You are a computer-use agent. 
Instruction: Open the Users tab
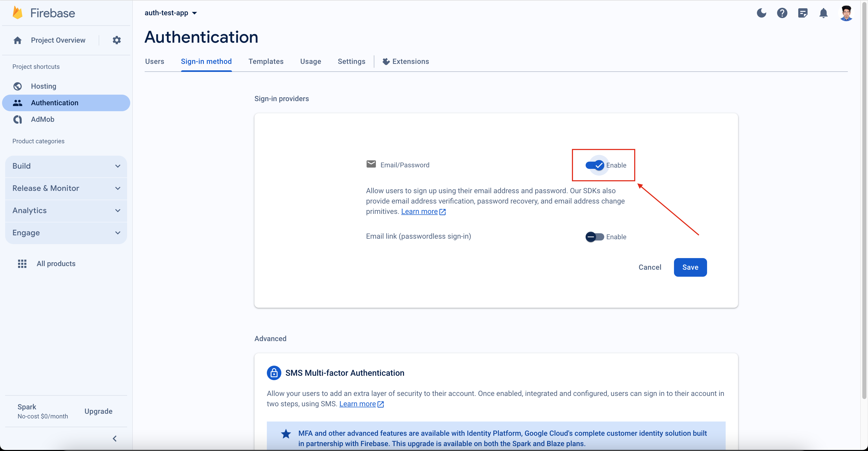coord(154,61)
